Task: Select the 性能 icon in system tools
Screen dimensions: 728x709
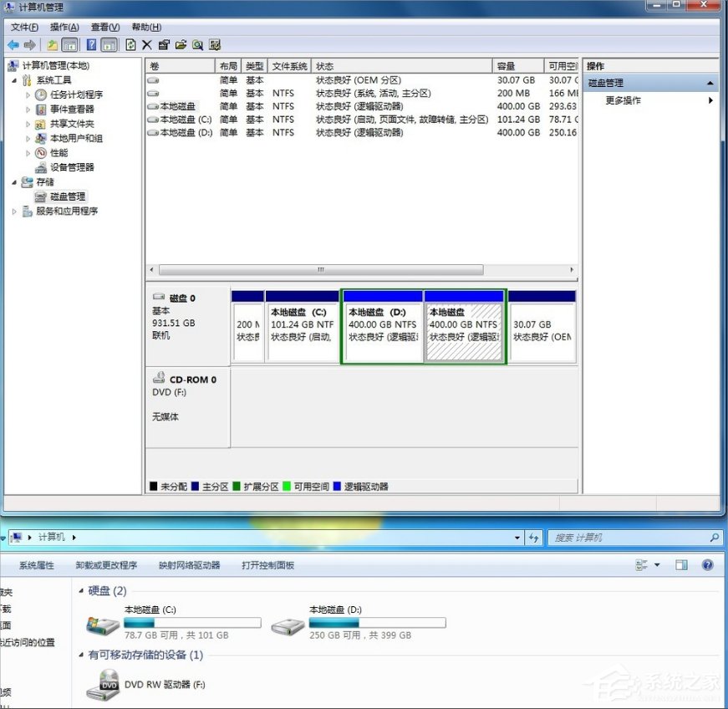Action: click(40, 153)
